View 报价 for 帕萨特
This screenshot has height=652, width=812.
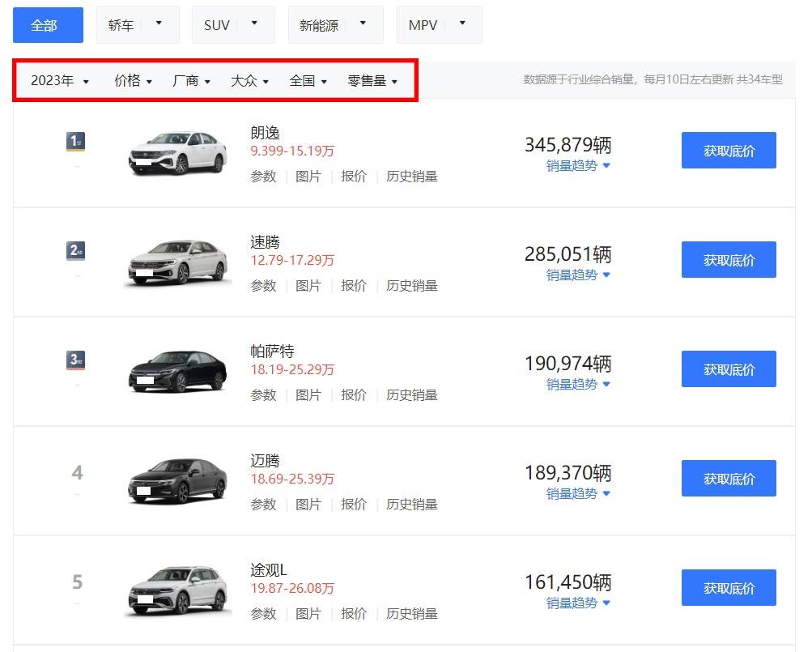354,395
